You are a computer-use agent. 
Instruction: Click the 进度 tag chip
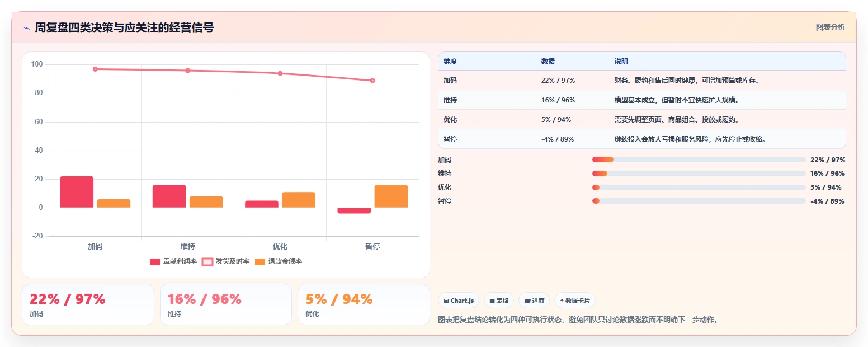534,301
